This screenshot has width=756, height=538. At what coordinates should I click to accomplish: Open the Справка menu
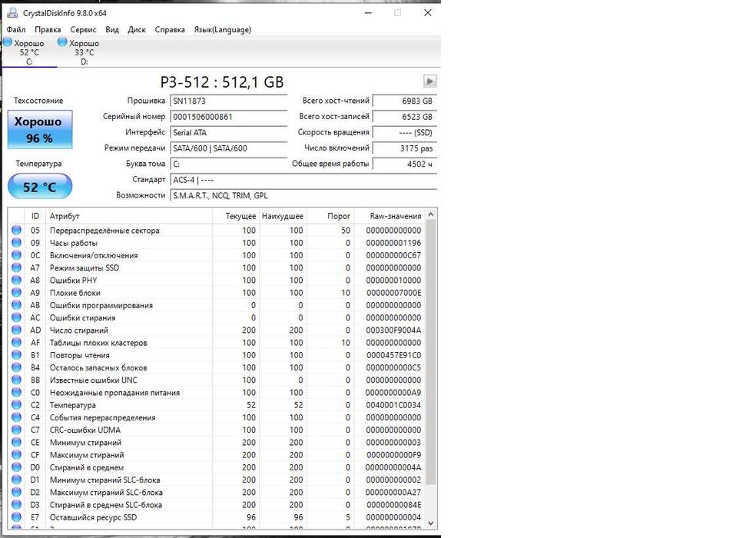[170, 29]
